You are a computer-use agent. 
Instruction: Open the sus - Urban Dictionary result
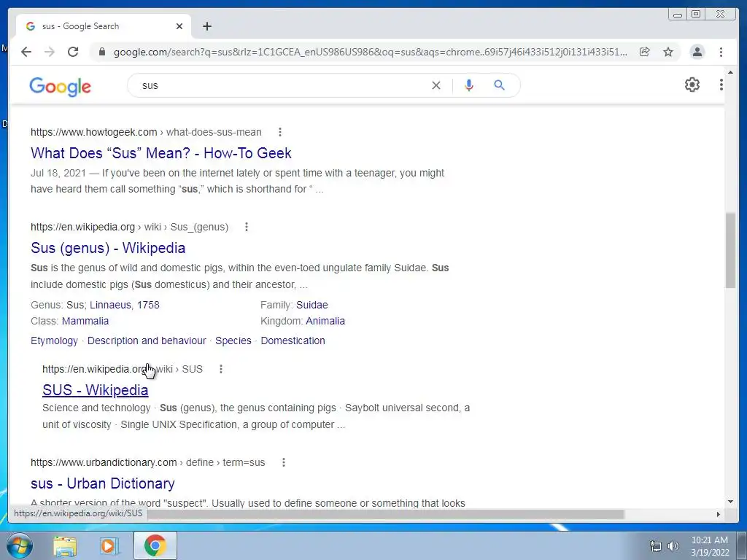coord(102,483)
